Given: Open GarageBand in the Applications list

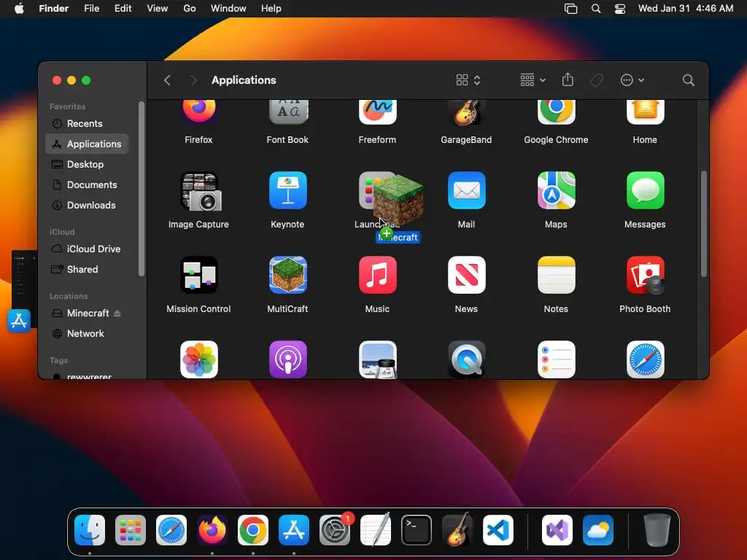Looking at the screenshot, I should (466, 112).
